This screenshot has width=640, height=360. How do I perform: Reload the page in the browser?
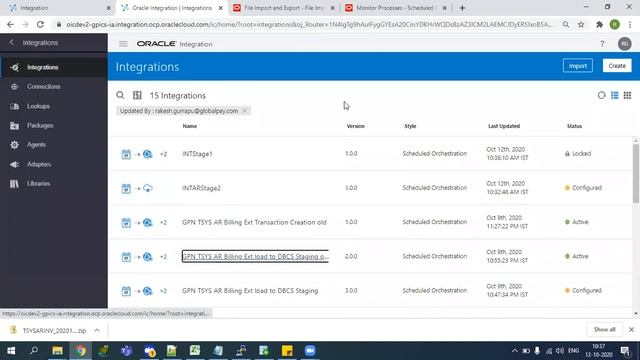40,24
